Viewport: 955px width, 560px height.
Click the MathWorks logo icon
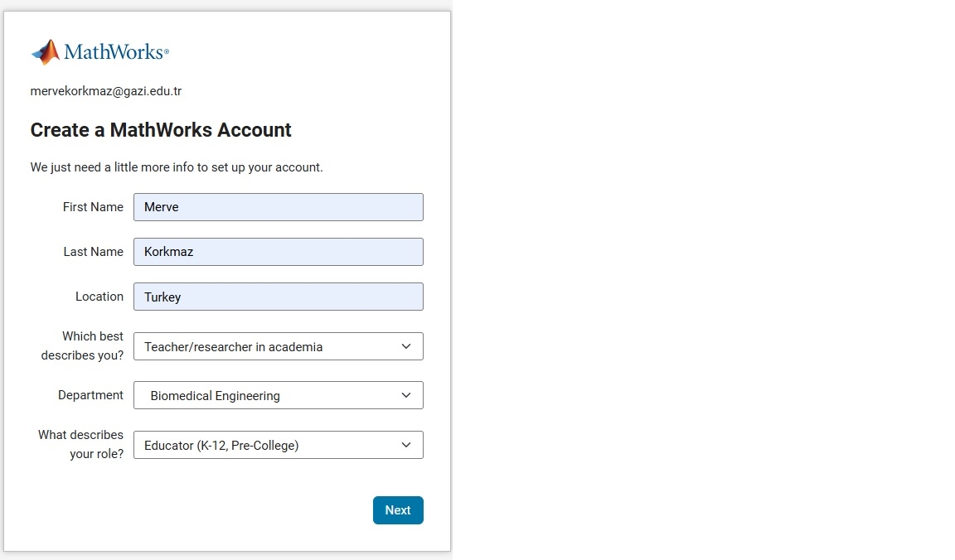(x=46, y=51)
